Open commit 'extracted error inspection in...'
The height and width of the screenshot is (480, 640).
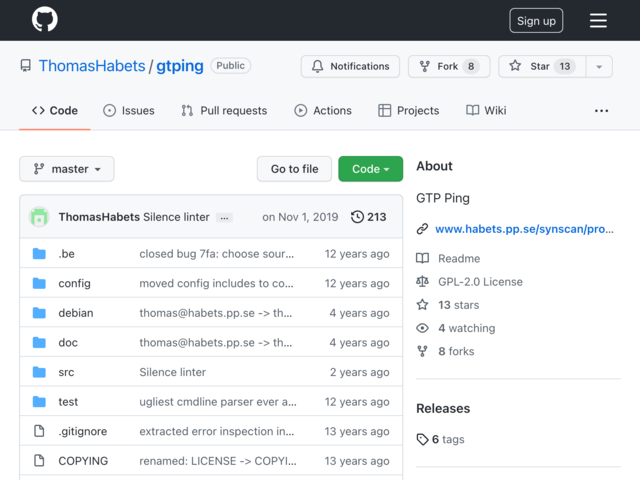click(217, 431)
